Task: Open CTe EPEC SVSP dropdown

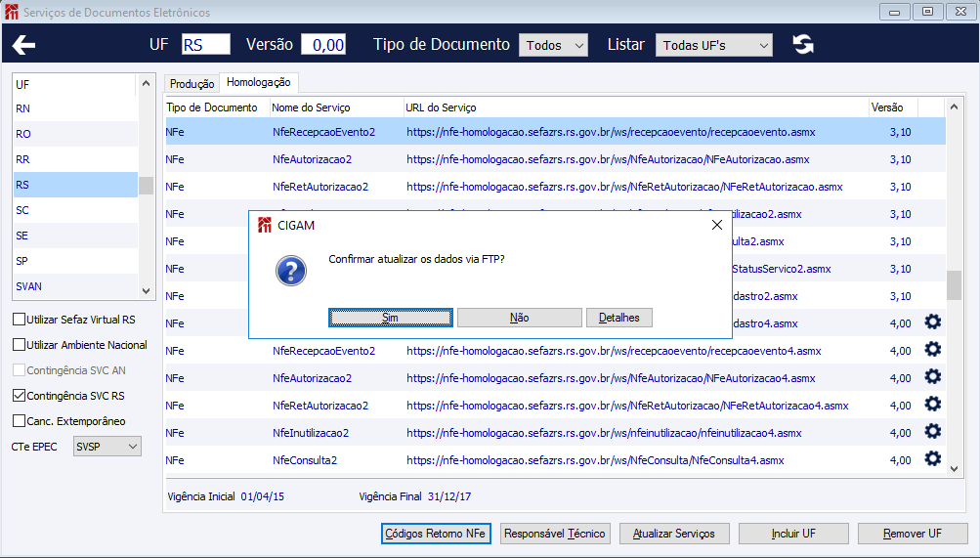Action: (107, 447)
